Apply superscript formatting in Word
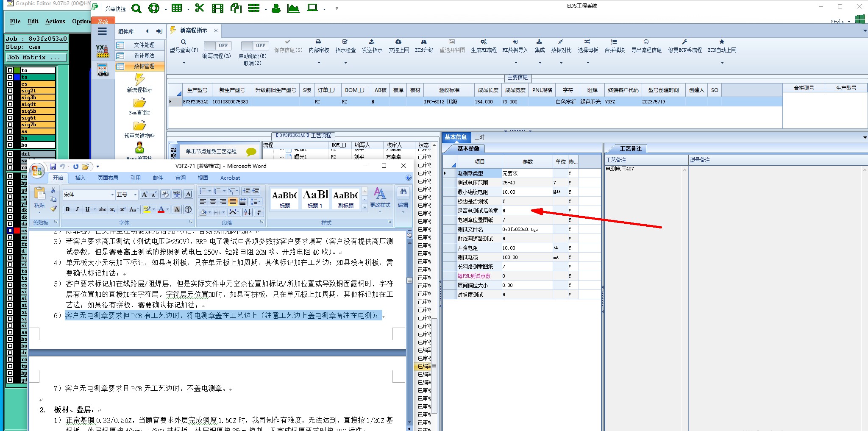 122,209
